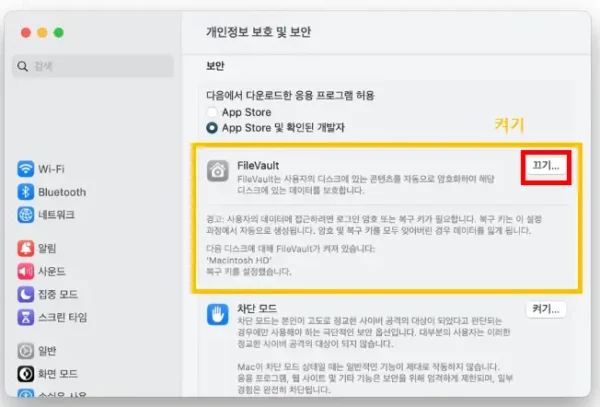Click the 차단 모드 heading text
600x407 pixels.
click(x=257, y=308)
